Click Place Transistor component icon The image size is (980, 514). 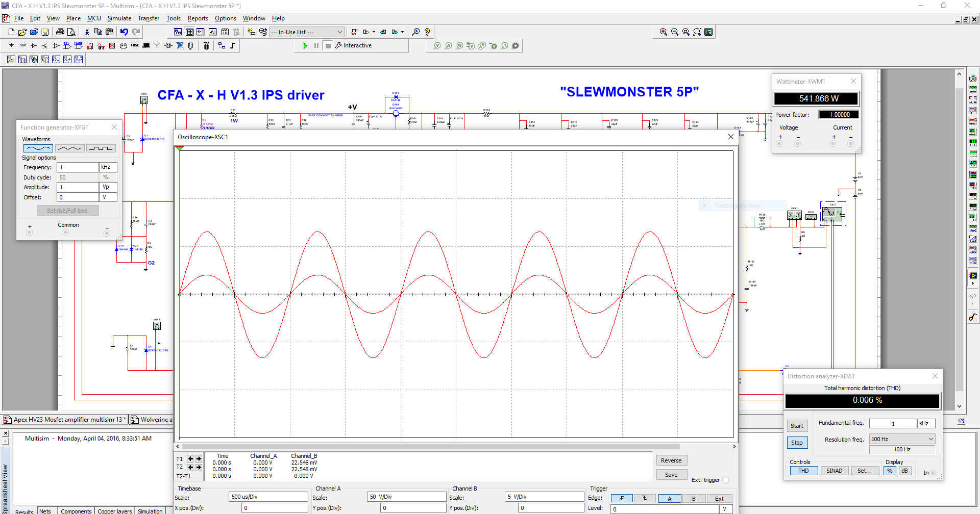(45, 45)
